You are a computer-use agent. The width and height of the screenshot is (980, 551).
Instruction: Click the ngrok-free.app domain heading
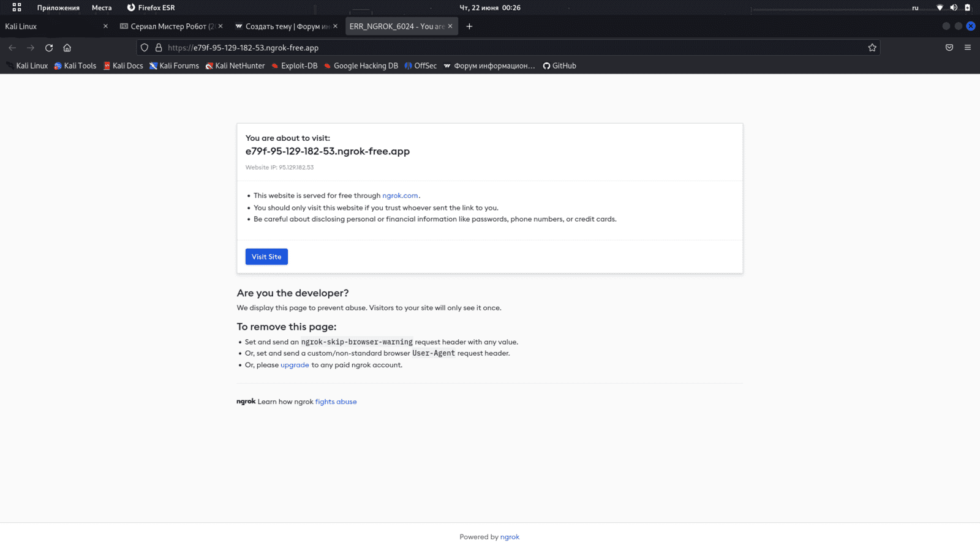(x=328, y=151)
